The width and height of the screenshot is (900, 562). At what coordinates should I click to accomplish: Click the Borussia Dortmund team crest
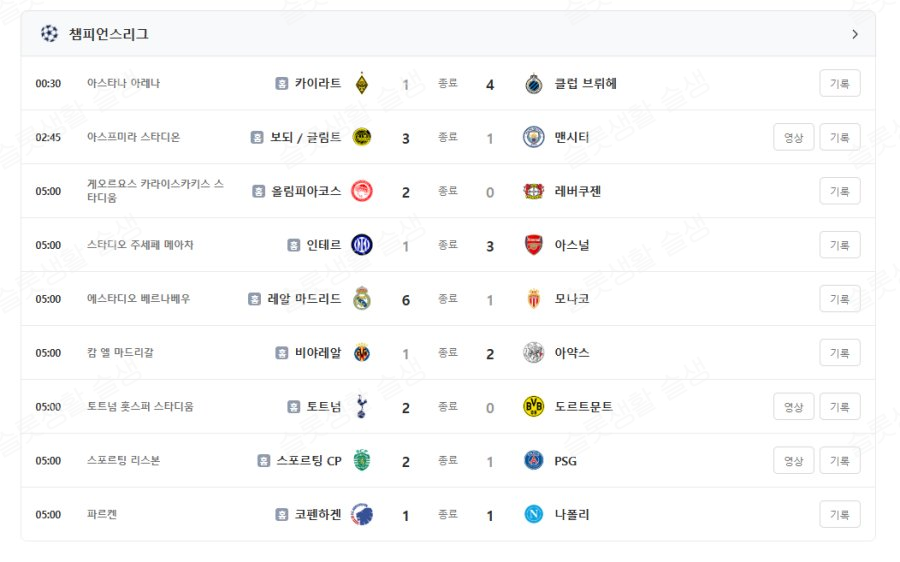pyautogui.click(x=534, y=407)
